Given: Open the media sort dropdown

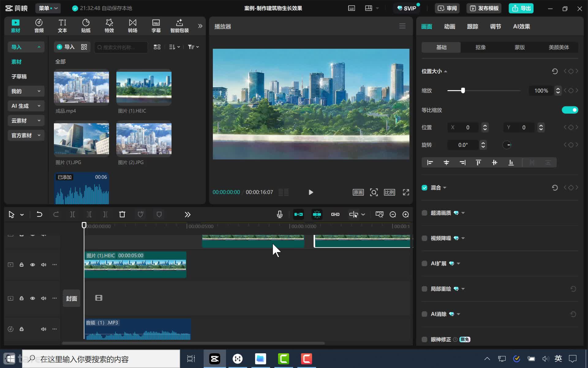Looking at the screenshot, I should (174, 47).
